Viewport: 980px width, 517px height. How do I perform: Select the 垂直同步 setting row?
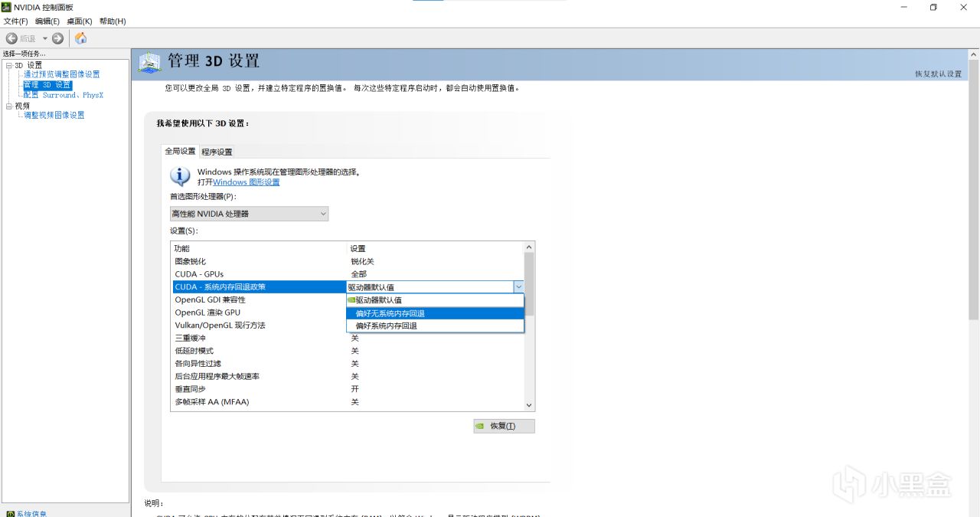(x=347, y=389)
